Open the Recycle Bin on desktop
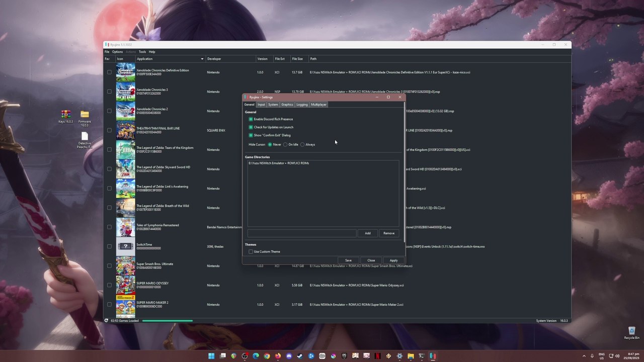Screen dimensions: 644x362 point(631,333)
